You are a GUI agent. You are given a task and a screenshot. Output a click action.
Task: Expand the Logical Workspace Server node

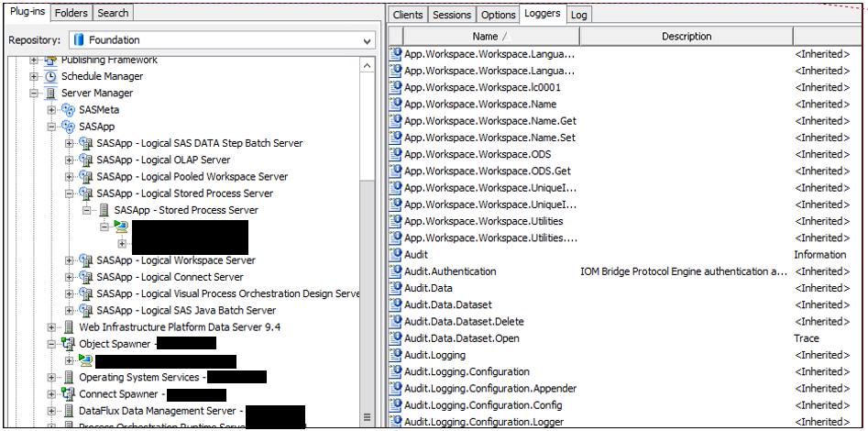[71, 260]
